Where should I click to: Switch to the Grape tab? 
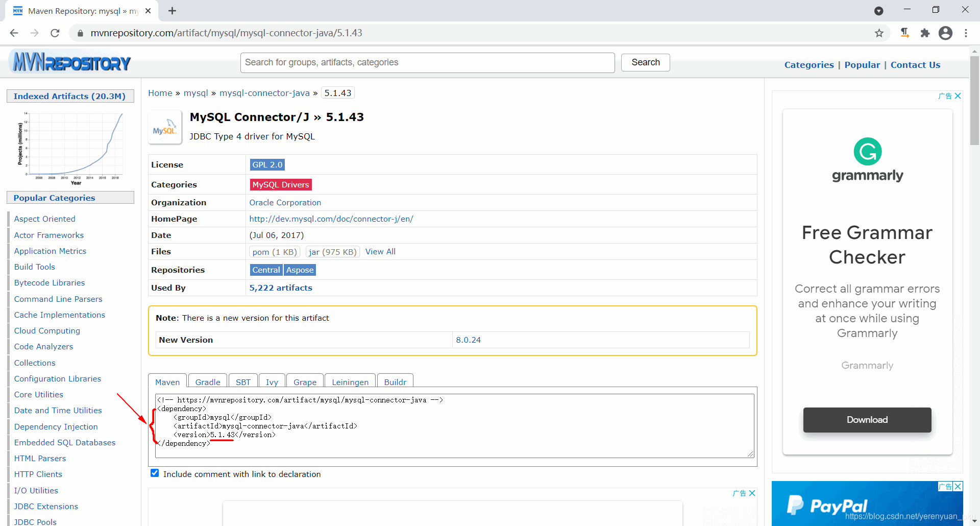(305, 381)
